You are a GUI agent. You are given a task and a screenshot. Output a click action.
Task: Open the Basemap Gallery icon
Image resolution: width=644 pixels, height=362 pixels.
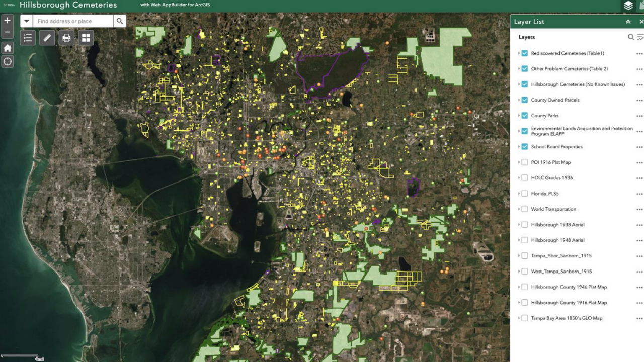pos(86,37)
